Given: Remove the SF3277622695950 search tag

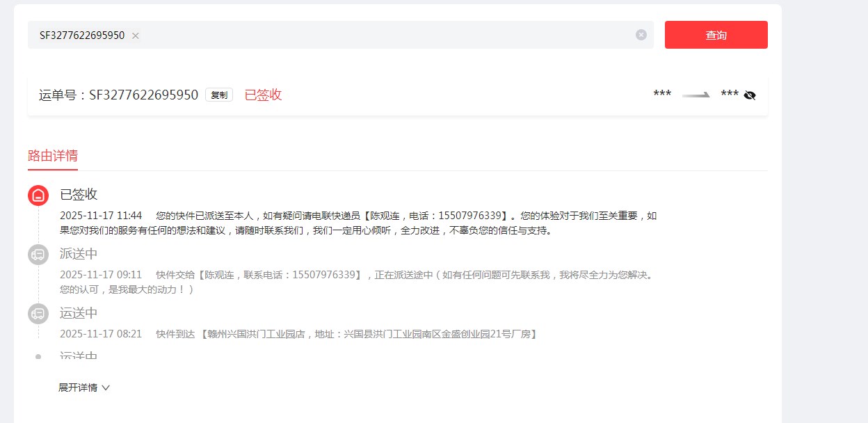Looking at the screenshot, I should 136,35.
